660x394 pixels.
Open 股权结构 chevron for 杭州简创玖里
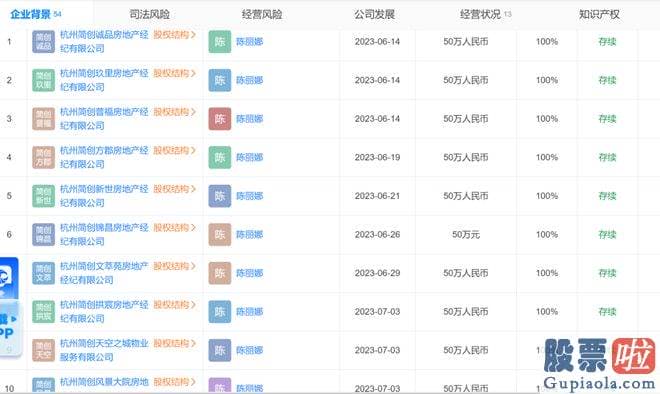click(x=174, y=73)
